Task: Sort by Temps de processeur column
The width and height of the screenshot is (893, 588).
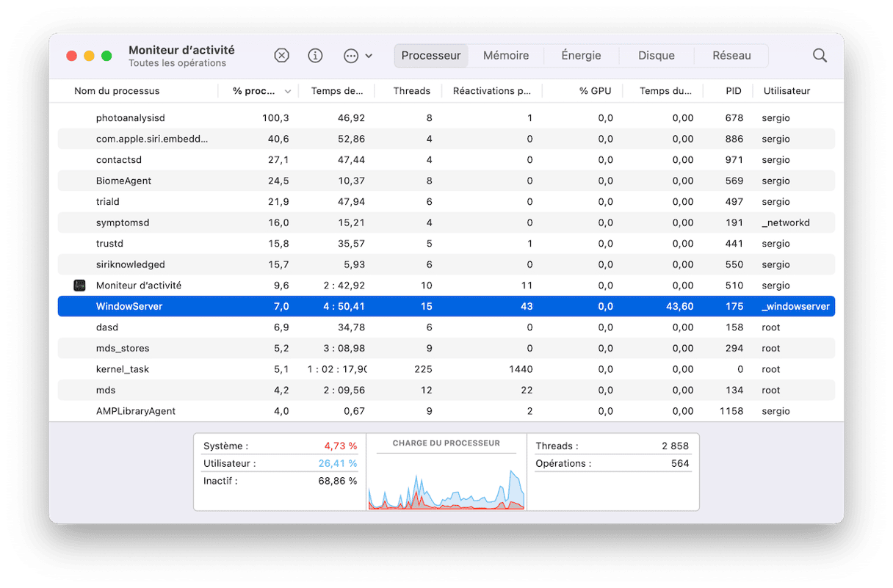Action: pyautogui.click(x=337, y=91)
